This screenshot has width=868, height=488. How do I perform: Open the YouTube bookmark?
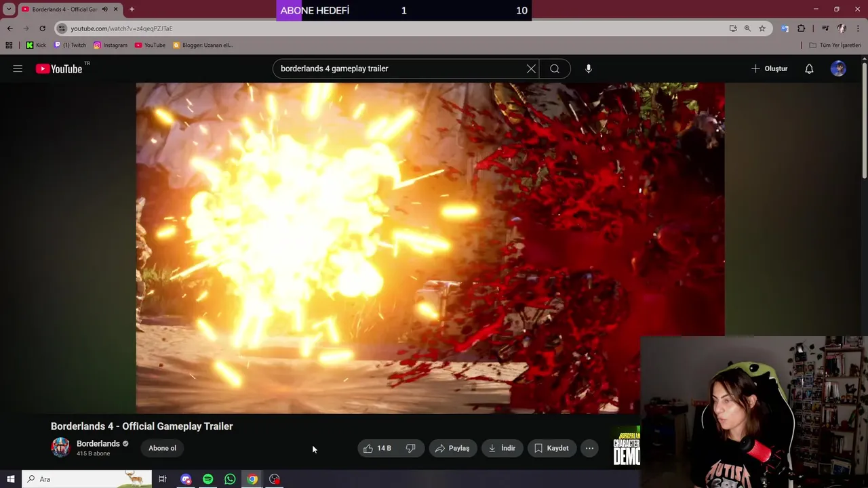pos(150,45)
